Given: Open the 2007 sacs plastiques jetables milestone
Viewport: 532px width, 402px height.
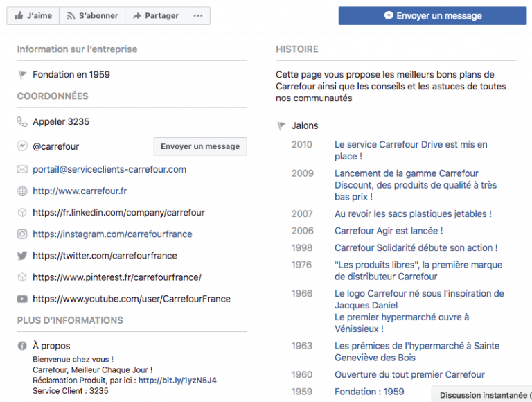Looking at the screenshot, I should [x=413, y=214].
